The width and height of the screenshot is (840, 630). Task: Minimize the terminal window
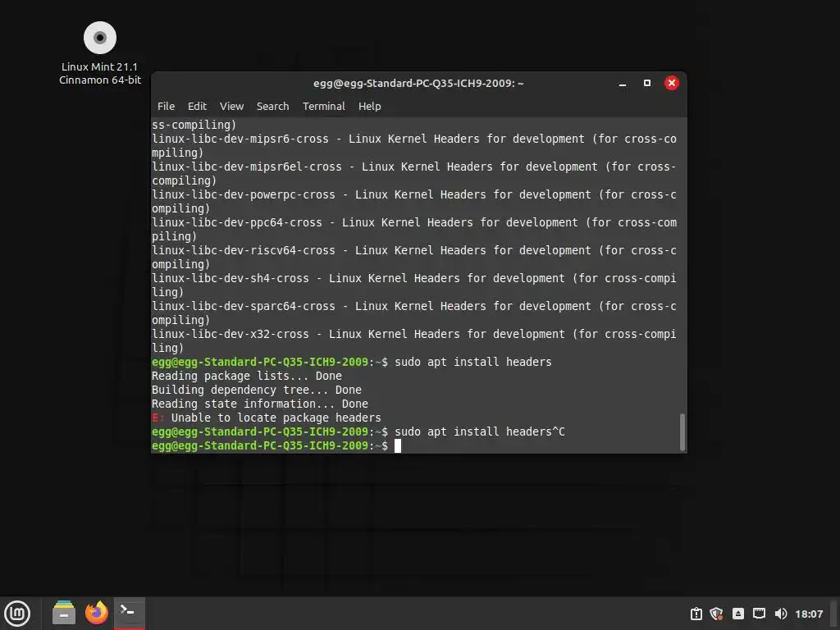click(623, 84)
